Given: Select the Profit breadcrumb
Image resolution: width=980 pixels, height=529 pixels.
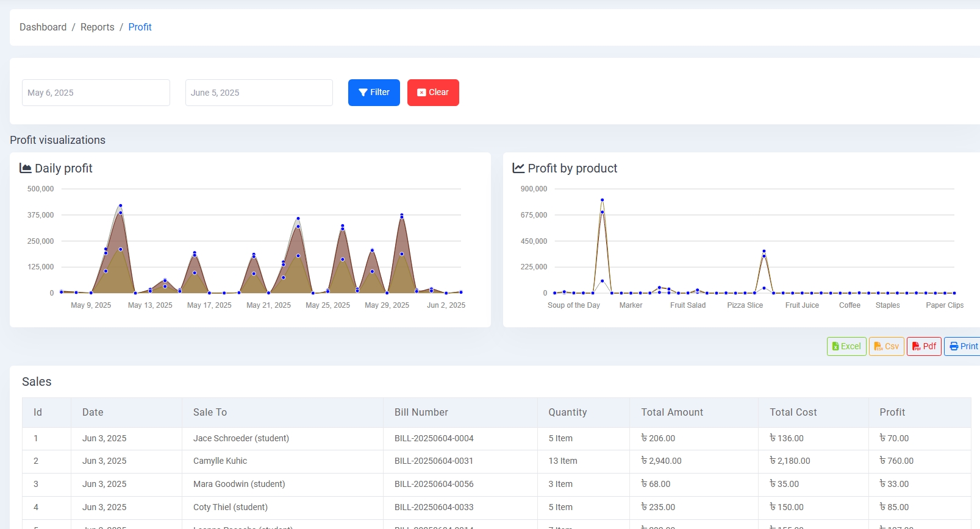Looking at the screenshot, I should [140, 27].
